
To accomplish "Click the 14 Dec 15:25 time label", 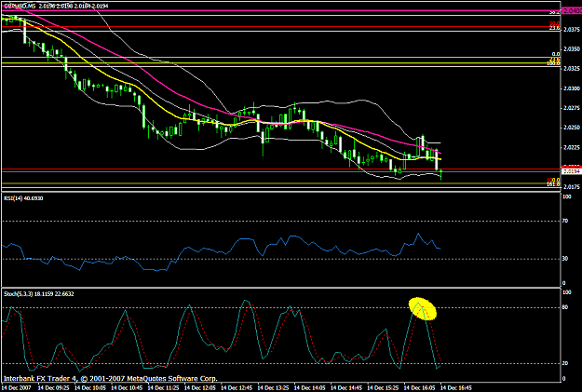I will (x=383, y=388).
